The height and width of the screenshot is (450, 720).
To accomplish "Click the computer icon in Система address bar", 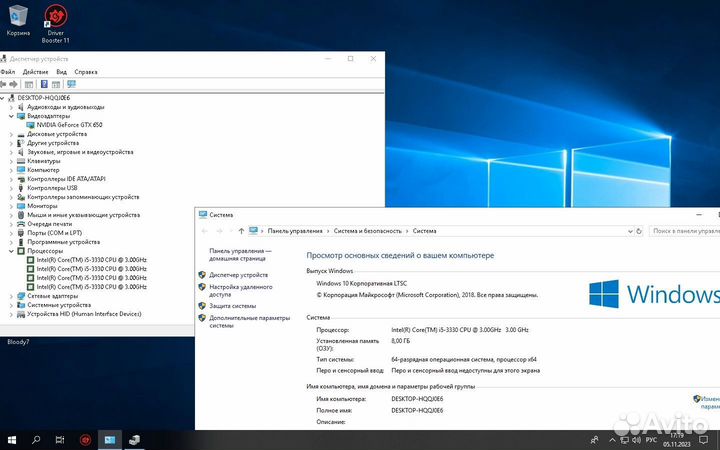I will pyautogui.click(x=253, y=231).
